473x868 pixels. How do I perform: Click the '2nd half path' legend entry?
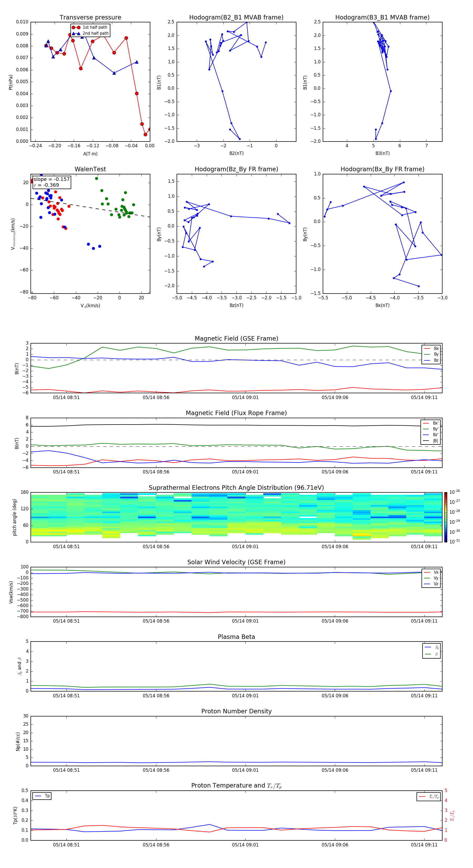(90, 33)
